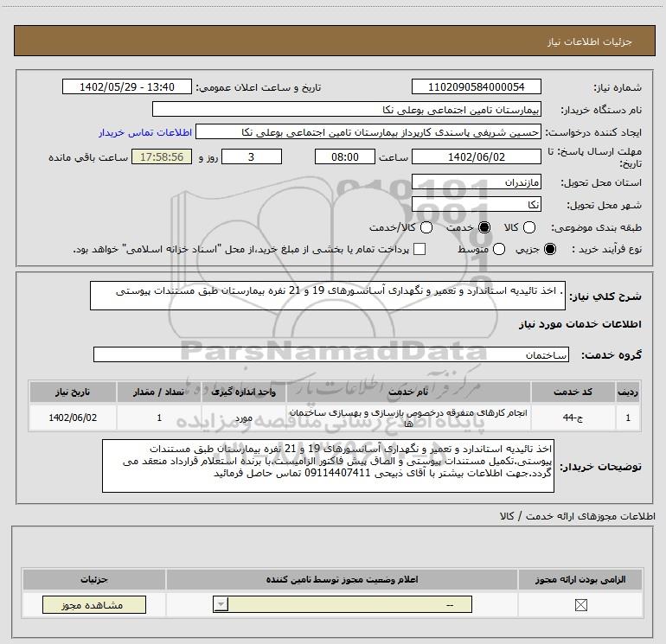
Task: Select the کالا/خدمت radio option
Action: point(426,227)
